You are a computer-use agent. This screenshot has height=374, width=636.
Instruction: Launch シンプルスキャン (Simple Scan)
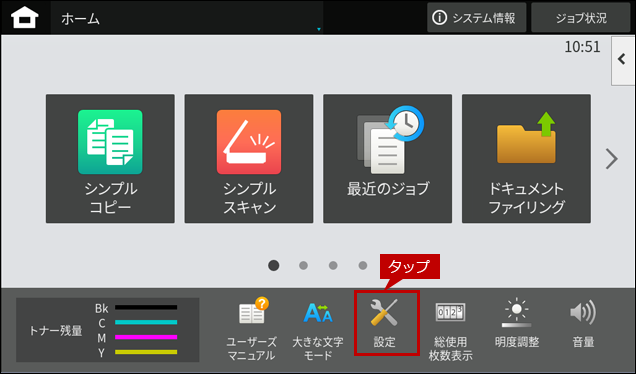tap(249, 159)
